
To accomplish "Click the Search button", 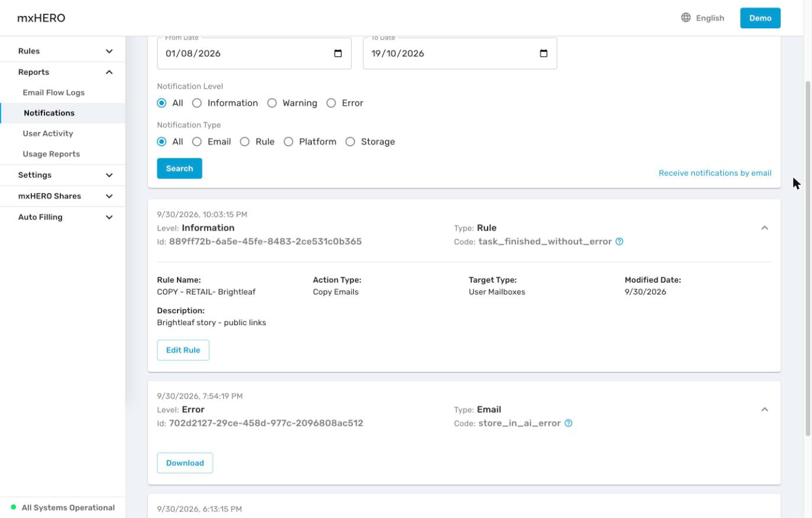I will point(179,169).
